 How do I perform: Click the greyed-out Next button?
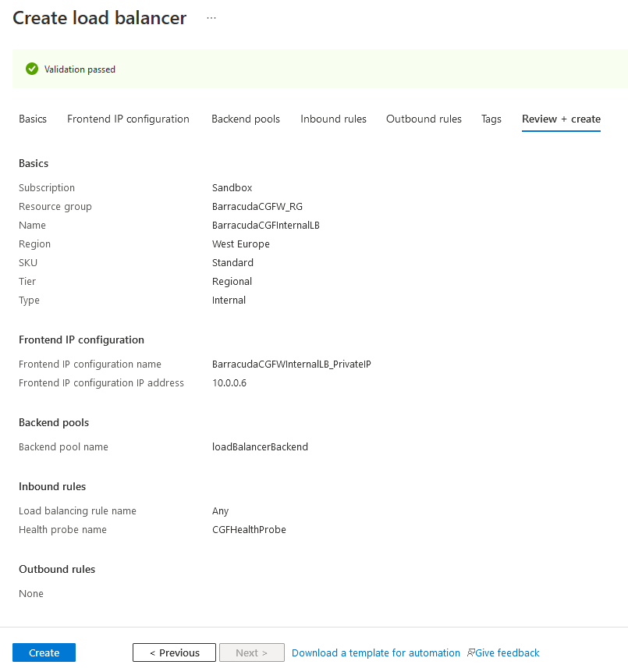click(x=251, y=652)
